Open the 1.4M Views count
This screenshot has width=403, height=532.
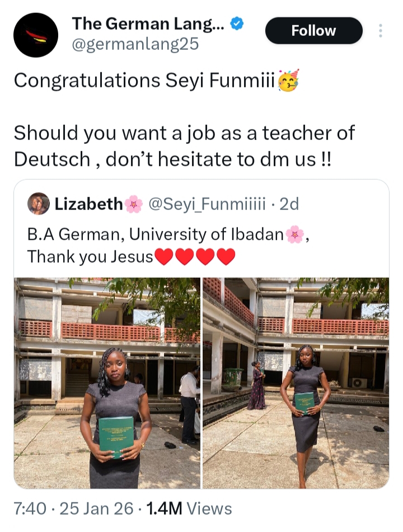pos(189,509)
